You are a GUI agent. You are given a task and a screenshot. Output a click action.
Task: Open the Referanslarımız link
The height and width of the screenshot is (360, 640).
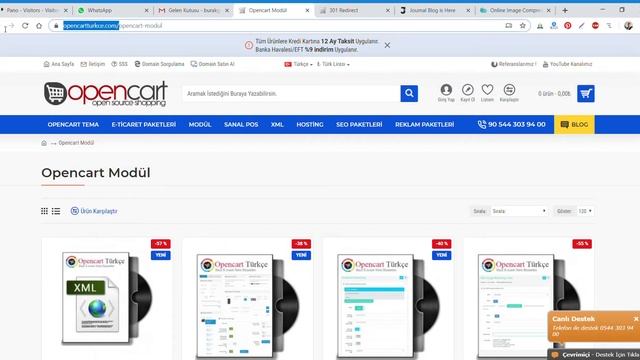[513, 64]
